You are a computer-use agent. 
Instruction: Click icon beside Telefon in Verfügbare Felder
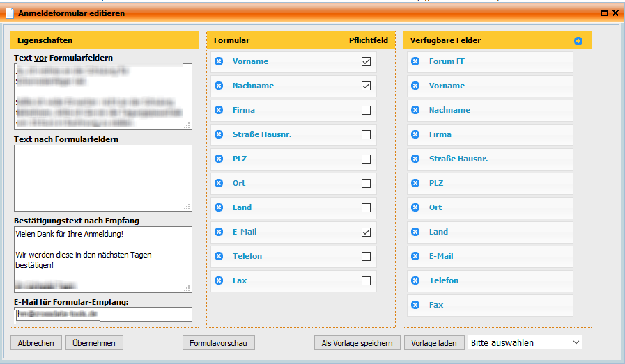coord(415,281)
